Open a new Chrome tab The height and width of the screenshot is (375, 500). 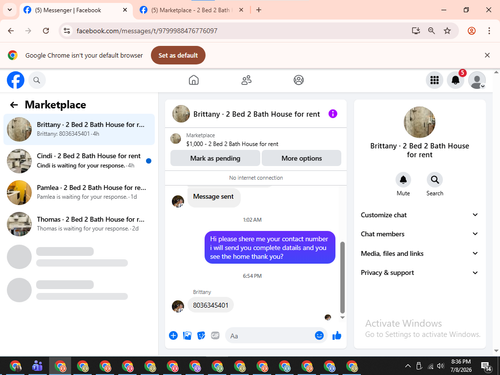(x=259, y=10)
